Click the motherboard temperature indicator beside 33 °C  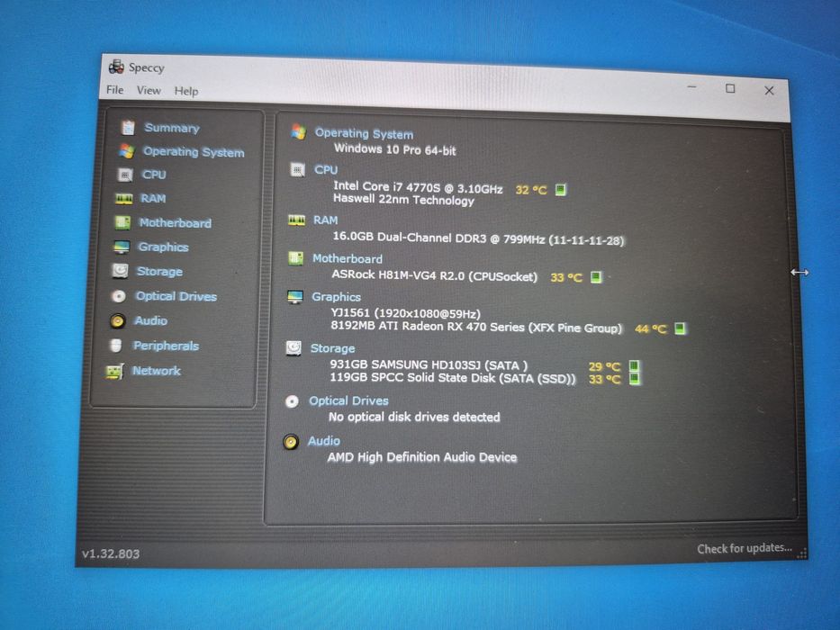[x=596, y=277]
